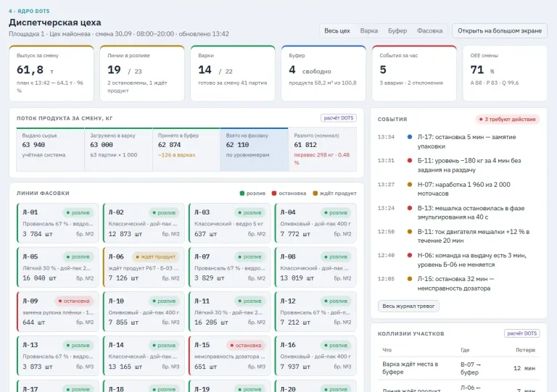This screenshot has width=557, height=392.
Task: Select the 'Весь цех' tab
Action: click(x=337, y=31)
